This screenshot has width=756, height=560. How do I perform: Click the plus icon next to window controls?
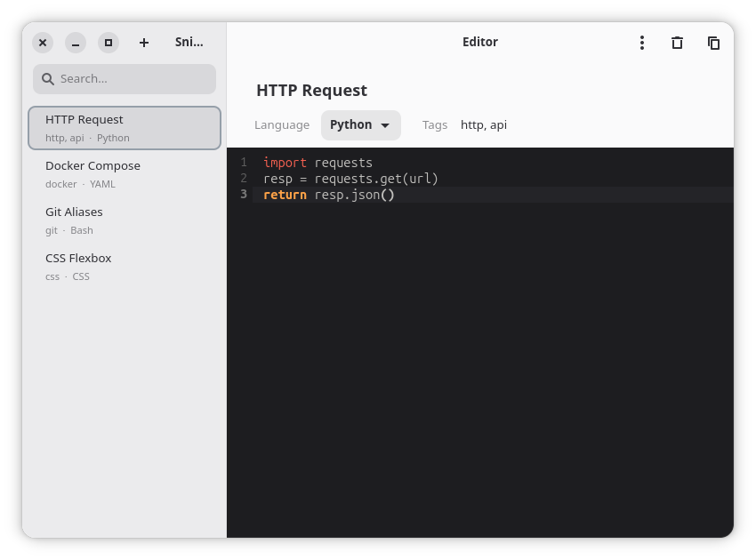(143, 42)
